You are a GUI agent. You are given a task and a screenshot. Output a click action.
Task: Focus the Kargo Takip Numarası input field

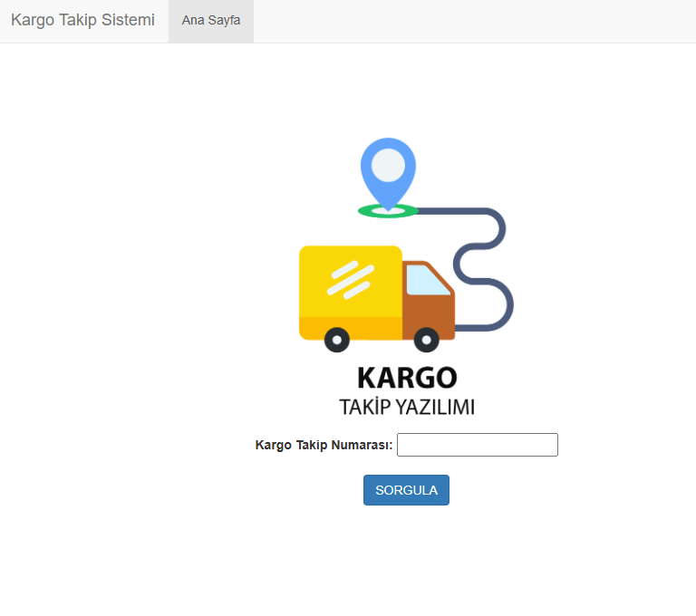click(x=477, y=445)
